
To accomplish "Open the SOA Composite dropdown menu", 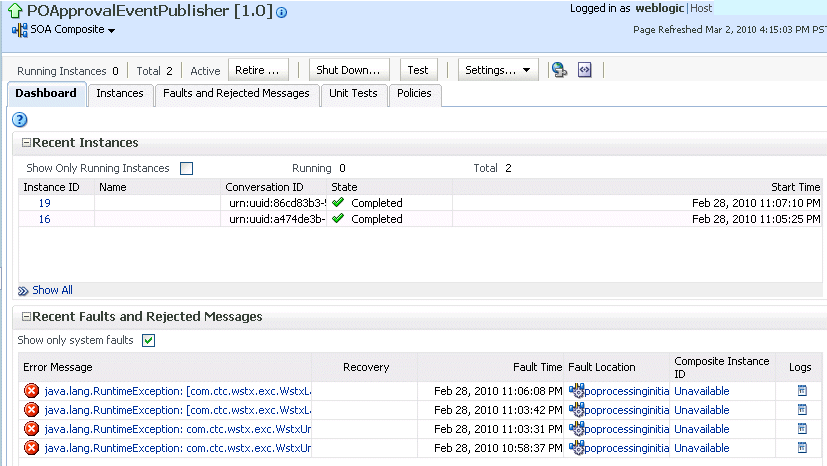I will pyautogui.click(x=64, y=30).
